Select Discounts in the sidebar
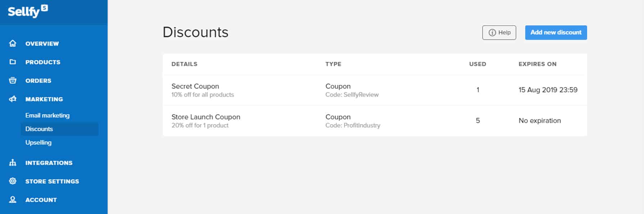 [x=59, y=129]
